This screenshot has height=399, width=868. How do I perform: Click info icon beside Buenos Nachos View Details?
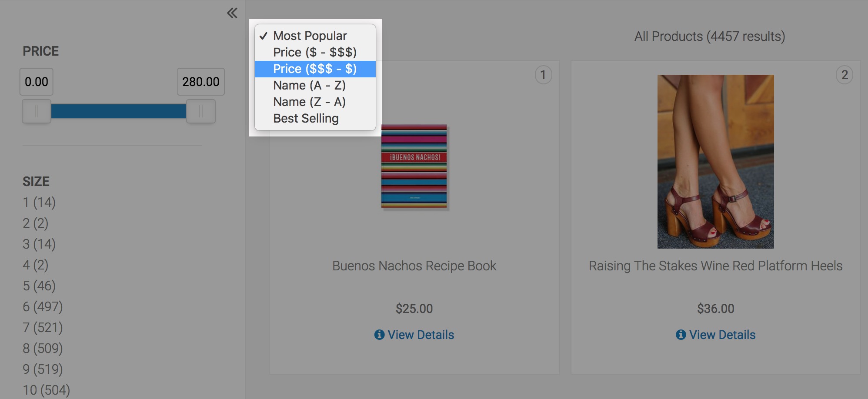point(379,335)
